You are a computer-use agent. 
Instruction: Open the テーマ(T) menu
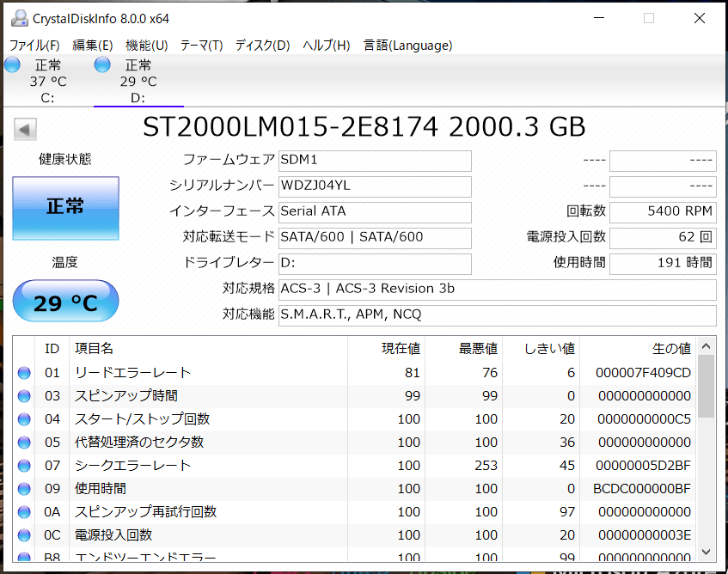tap(201, 46)
